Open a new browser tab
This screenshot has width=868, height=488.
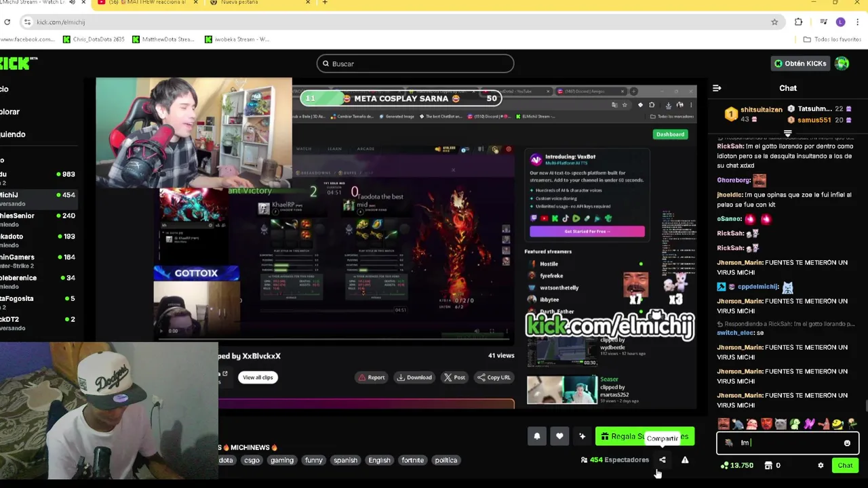click(x=324, y=3)
